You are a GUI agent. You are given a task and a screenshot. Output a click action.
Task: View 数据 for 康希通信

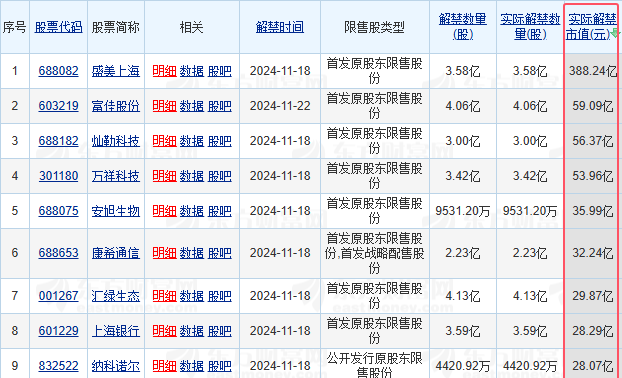pos(192,253)
